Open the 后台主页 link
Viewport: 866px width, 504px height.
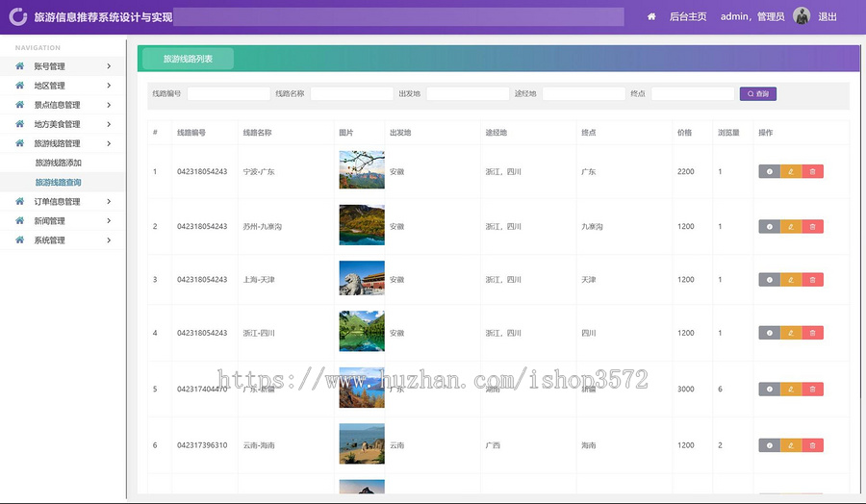(x=688, y=16)
